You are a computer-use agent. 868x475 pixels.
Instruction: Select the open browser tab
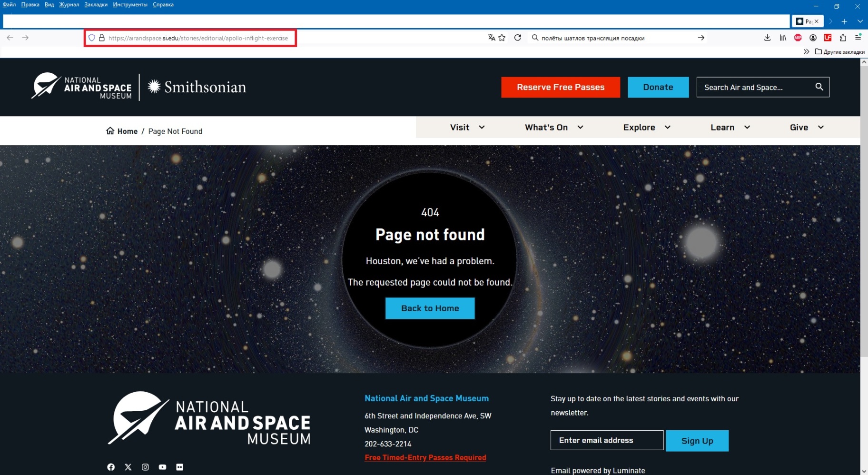[x=808, y=21]
